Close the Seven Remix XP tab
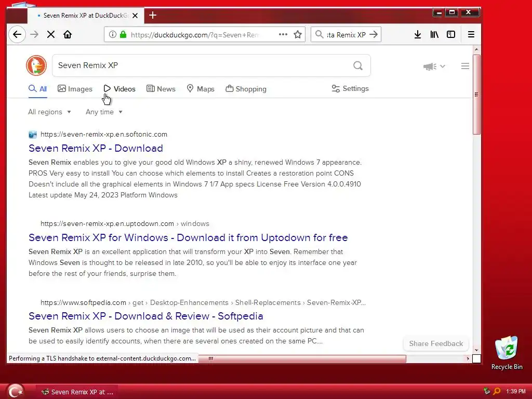 pyautogui.click(x=135, y=16)
